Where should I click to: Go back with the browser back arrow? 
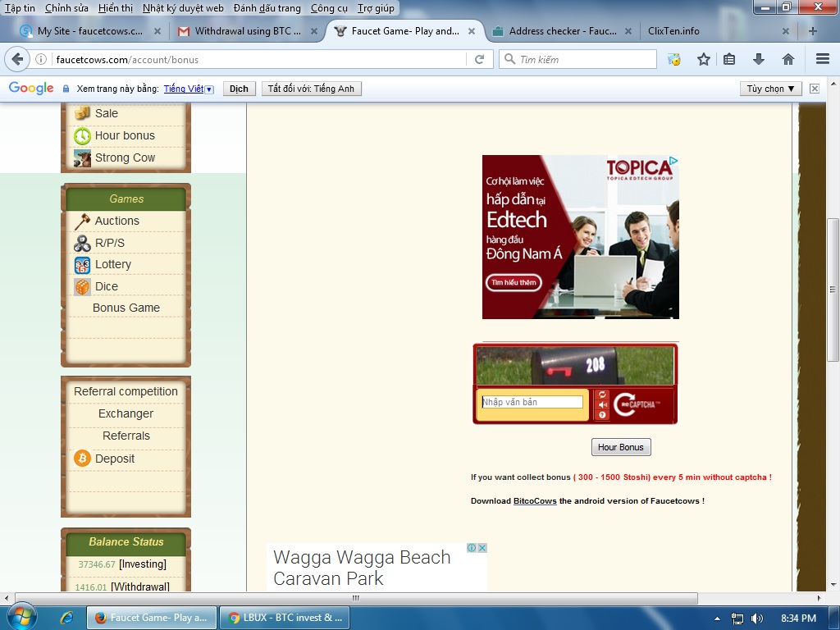pyautogui.click(x=17, y=59)
